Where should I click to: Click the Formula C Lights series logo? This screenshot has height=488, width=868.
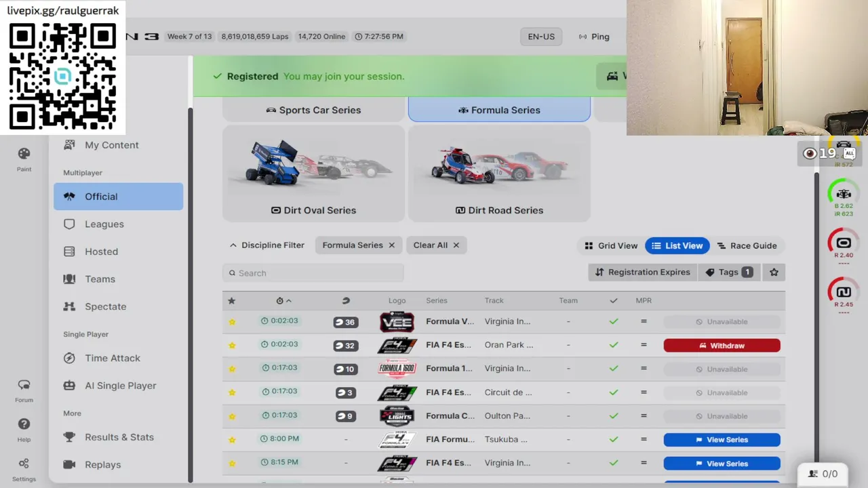tap(397, 416)
